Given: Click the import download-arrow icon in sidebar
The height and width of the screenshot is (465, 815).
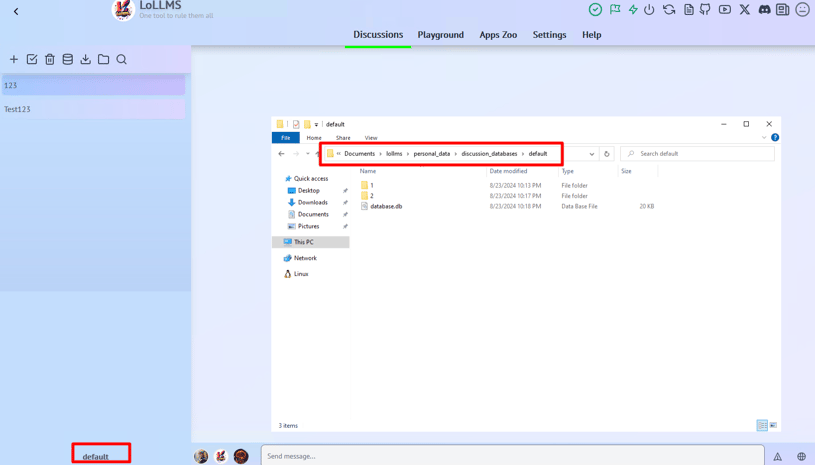Looking at the screenshot, I should [x=86, y=60].
